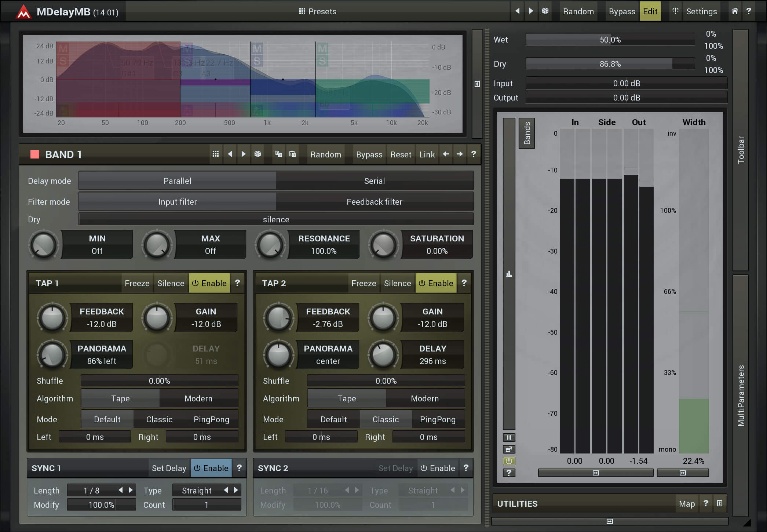Screen dimensions: 767x532
Task: Click the Output 0.00 dB field
Action: pyautogui.click(x=627, y=98)
